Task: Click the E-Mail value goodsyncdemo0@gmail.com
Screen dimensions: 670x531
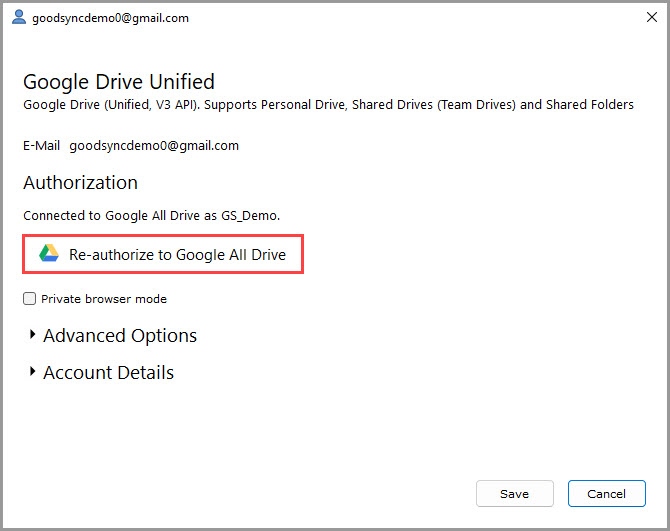Action: (x=154, y=146)
